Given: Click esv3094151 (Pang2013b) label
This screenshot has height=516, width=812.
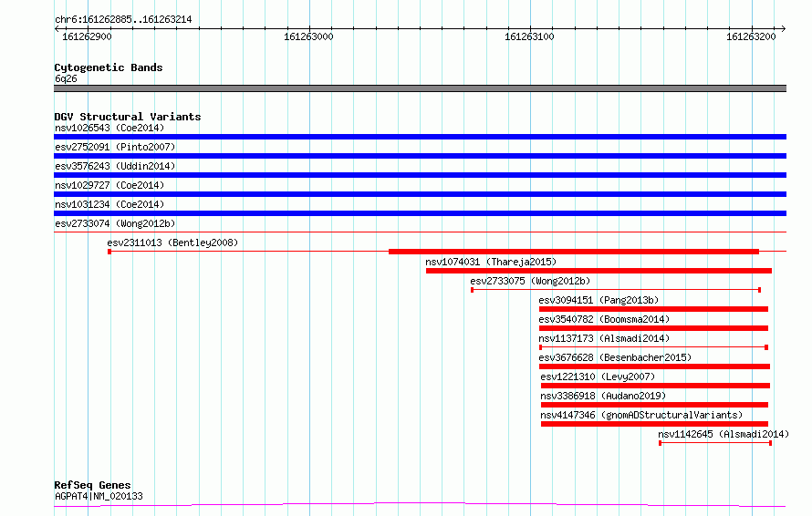Looking at the screenshot, I should [x=599, y=300].
